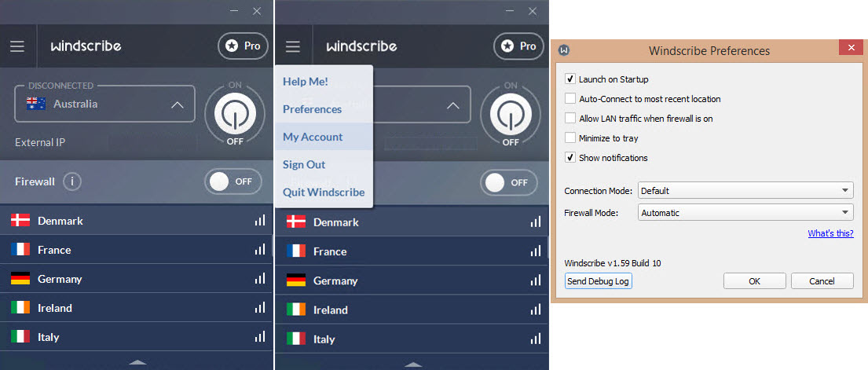
Task: Uncheck Launch on Startup
Action: click(570, 79)
